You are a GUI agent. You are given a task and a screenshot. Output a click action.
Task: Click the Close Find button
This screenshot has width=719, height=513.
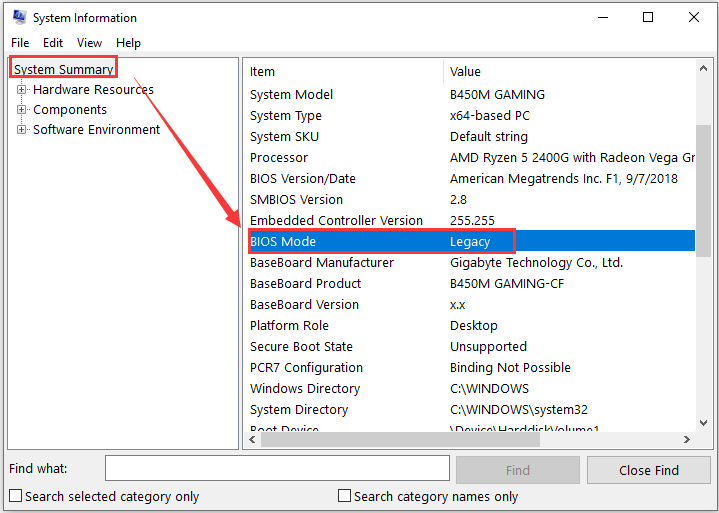649,470
